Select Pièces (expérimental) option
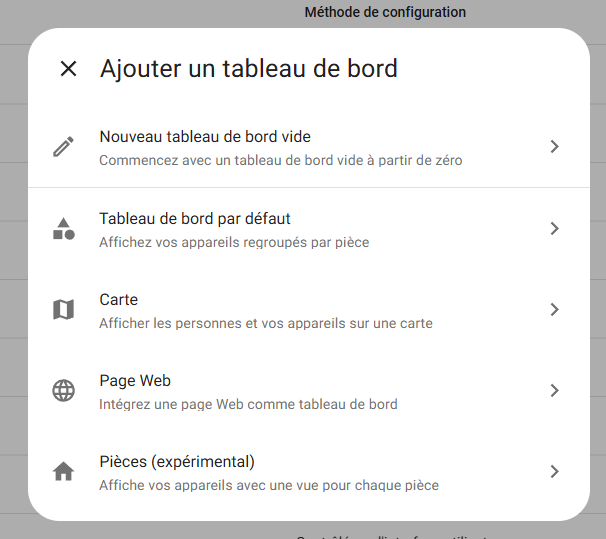The height and width of the screenshot is (539, 606). (x=309, y=472)
